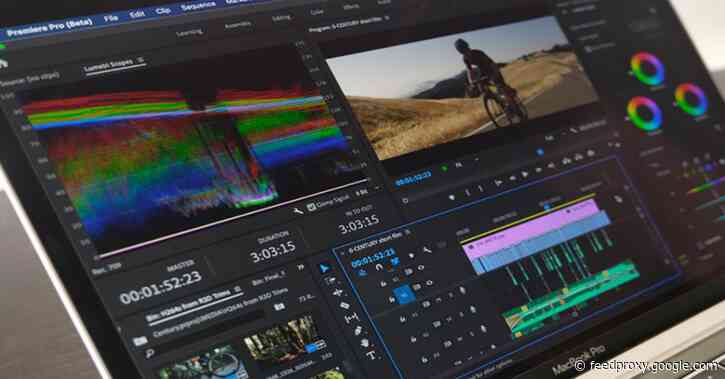Add a marker in the timeline header

[412, 255]
